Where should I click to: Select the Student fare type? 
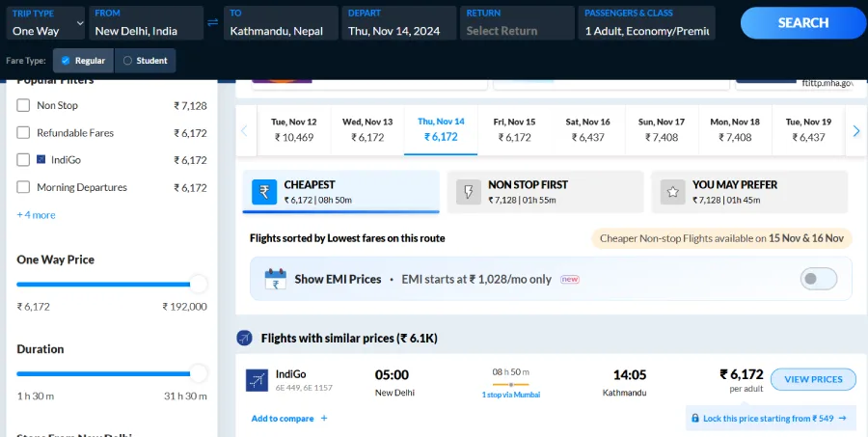point(146,61)
